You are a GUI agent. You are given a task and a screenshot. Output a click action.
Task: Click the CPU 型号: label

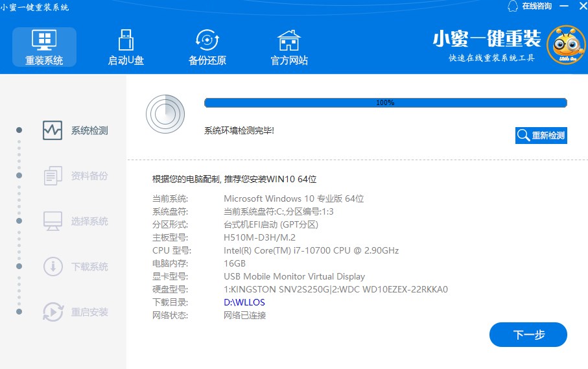click(x=171, y=250)
